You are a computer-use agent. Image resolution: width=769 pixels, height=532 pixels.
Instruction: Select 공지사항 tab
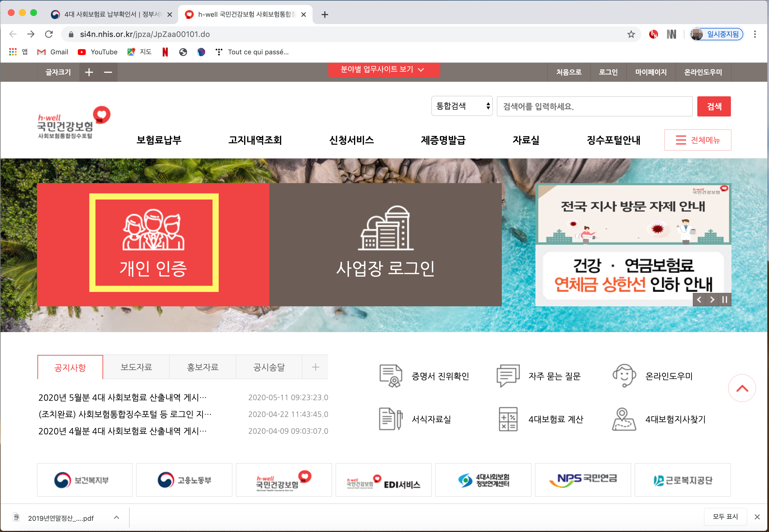tap(70, 367)
